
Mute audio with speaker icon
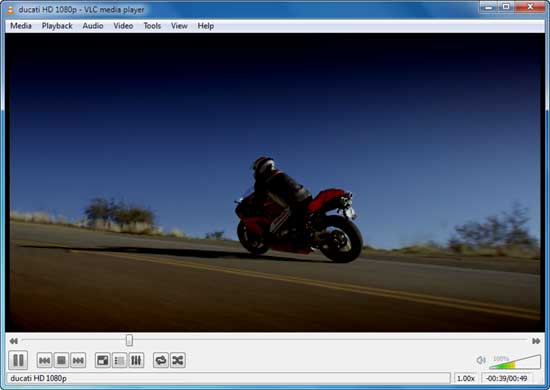point(481,360)
